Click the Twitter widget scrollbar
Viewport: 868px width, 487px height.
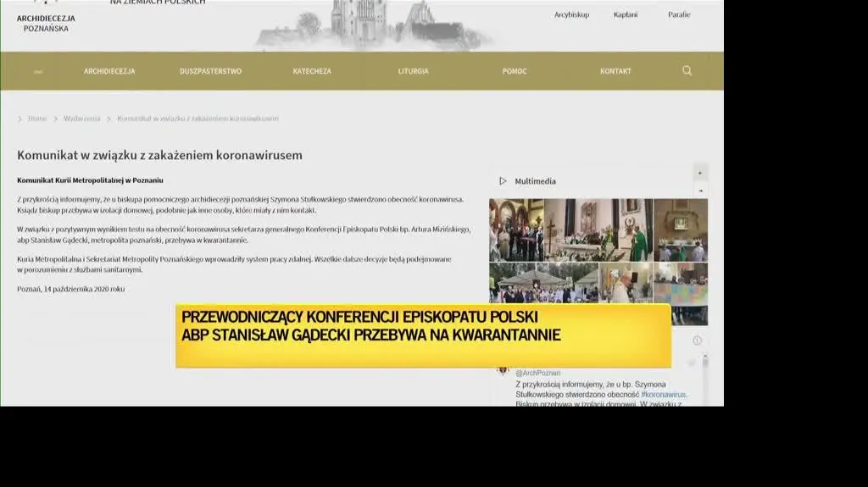coord(704,381)
